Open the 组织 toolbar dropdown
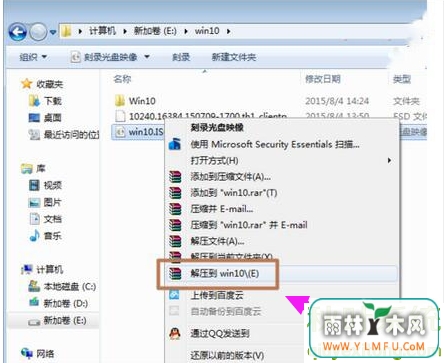The height and width of the screenshot is (363, 444). (33, 57)
